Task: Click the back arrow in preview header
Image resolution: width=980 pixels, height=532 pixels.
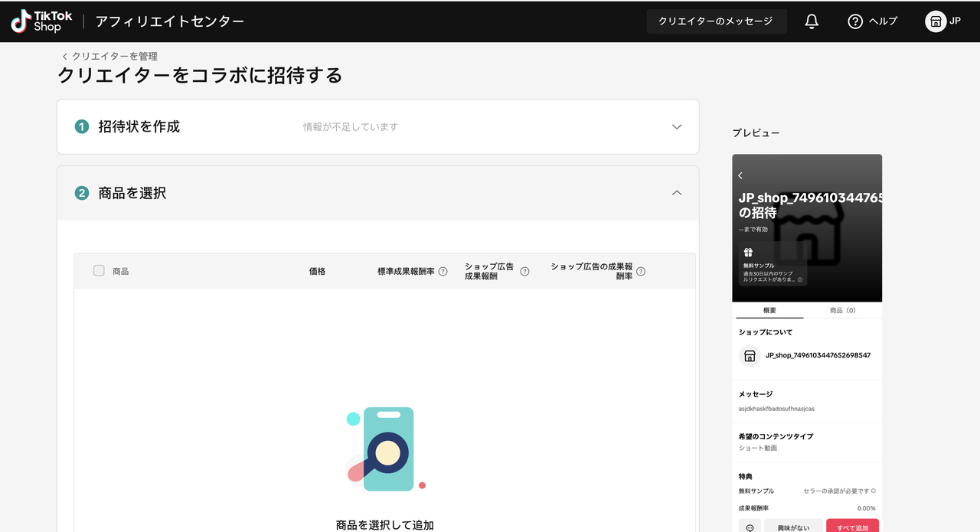Action: pos(740,175)
